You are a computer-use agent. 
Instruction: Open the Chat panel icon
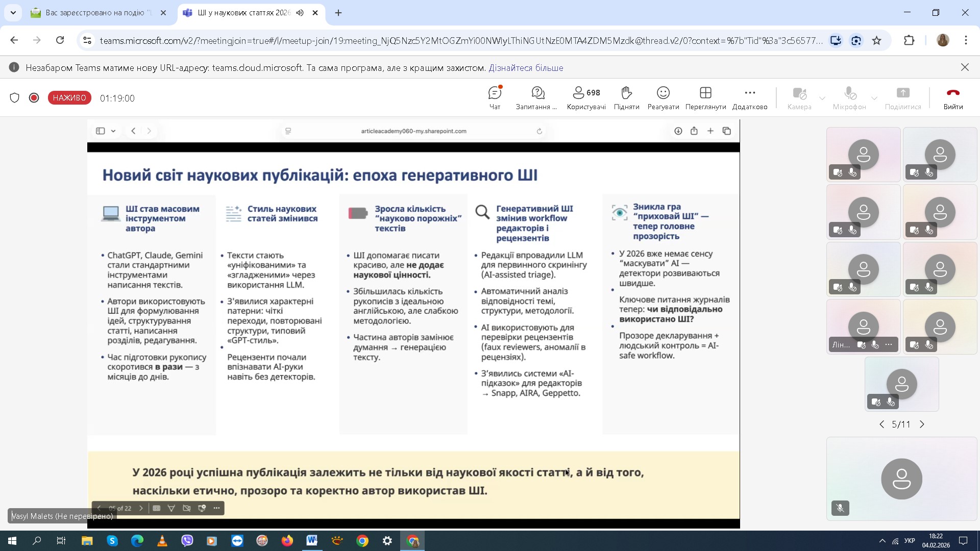tap(495, 93)
